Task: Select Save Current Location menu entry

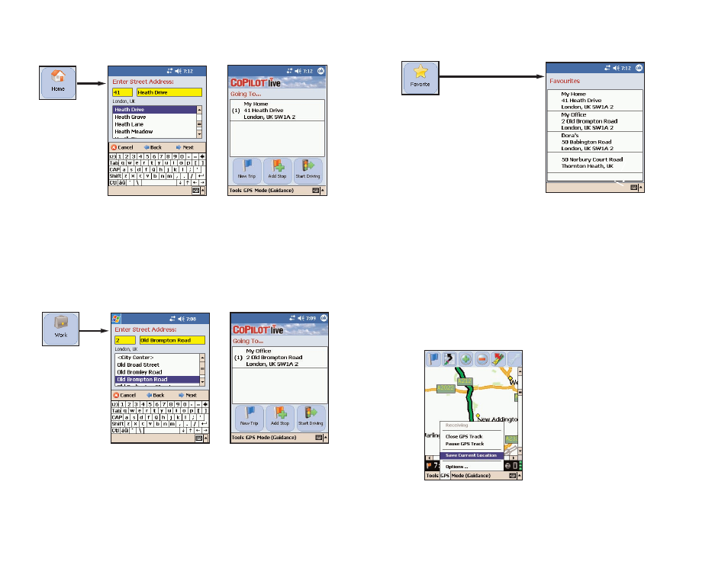Action: [472, 455]
